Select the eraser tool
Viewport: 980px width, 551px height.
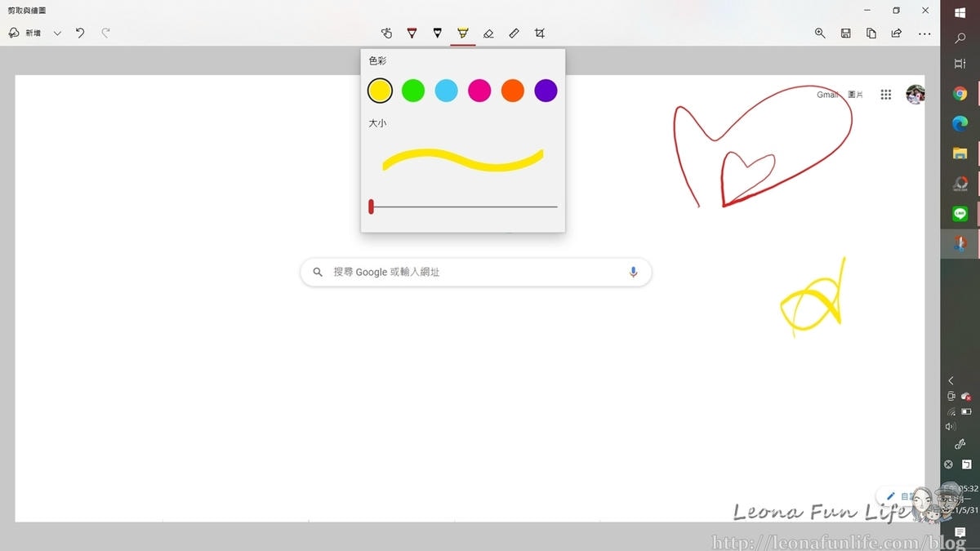[488, 33]
